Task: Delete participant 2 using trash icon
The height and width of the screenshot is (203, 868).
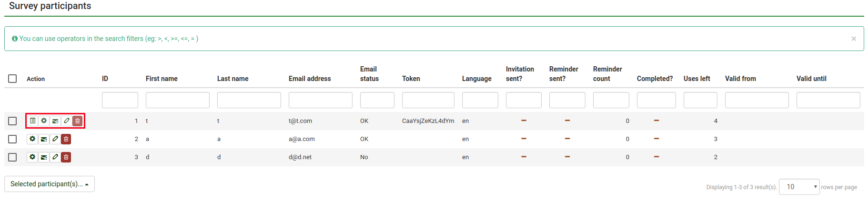Action: 66,139
